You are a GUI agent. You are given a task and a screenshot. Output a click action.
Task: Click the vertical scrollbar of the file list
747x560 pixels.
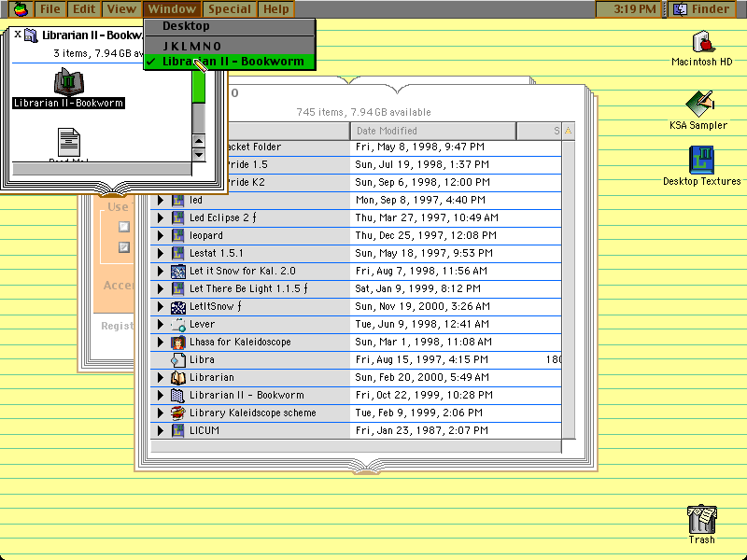point(568,289)
